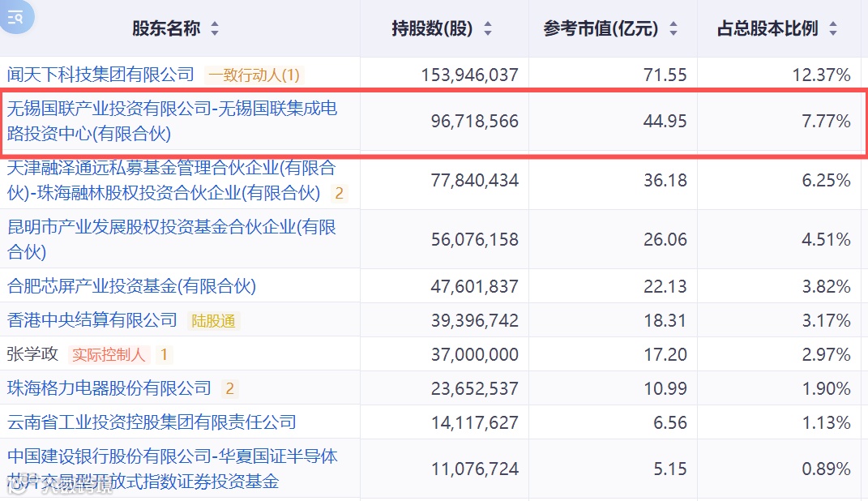The width and height of the screenshot is (868, 501).
Task: Click the share ratio 1.90%
Action: click(x=826, y=388)
